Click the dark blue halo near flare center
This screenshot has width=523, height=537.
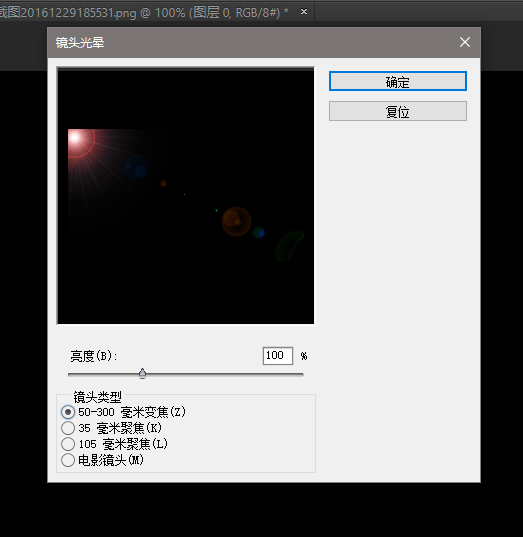[136, 169]
